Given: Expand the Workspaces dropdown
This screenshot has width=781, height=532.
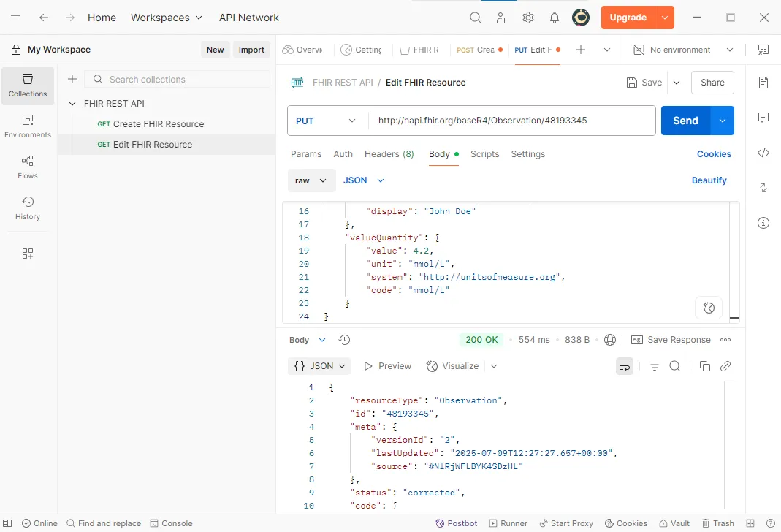Looking at the screenshot, I should pos(167,18).
